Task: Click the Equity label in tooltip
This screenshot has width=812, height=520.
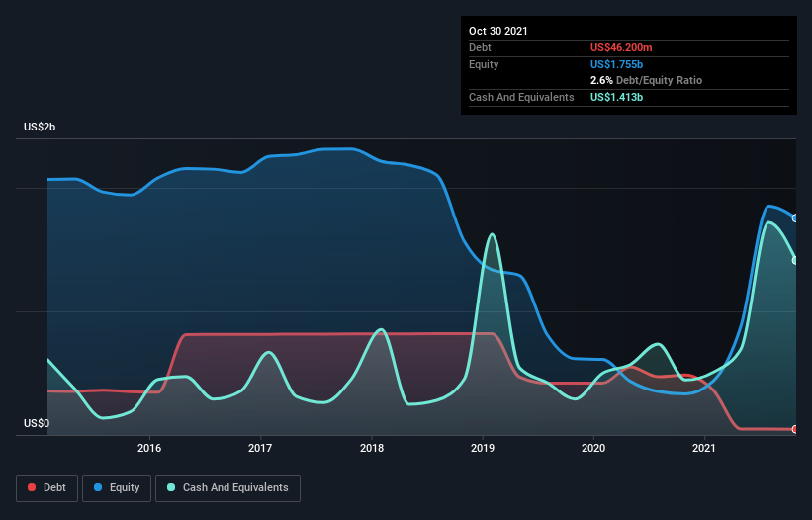Action: 484,64
